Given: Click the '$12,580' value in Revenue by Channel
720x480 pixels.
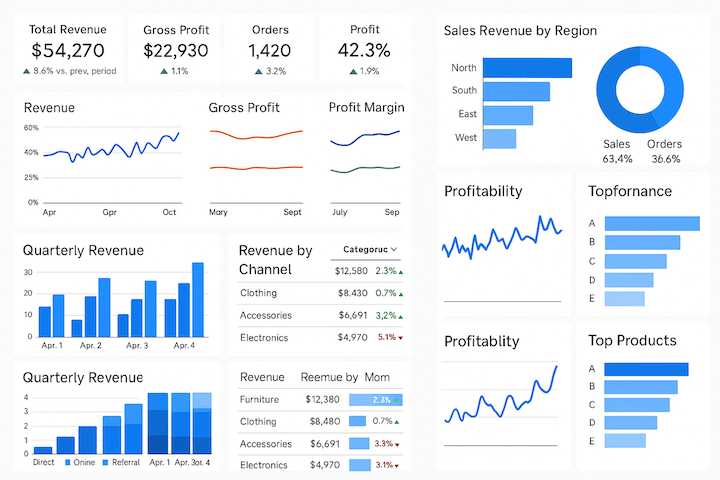Looking at the screenshot, I should (351, 271).
